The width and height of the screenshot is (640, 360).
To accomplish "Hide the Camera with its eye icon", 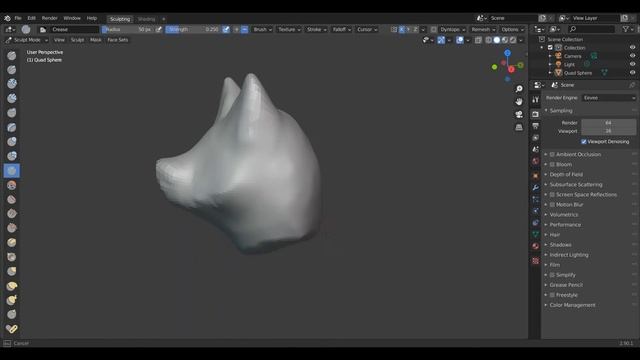I will pyautogui.click(x=632, y=56).
